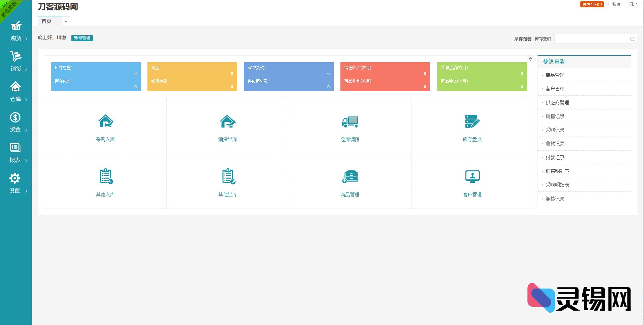Open the 仓库调拨 truck icon
Image resolution: width=644 pixels, height=325 pixels.
[350, 121]
